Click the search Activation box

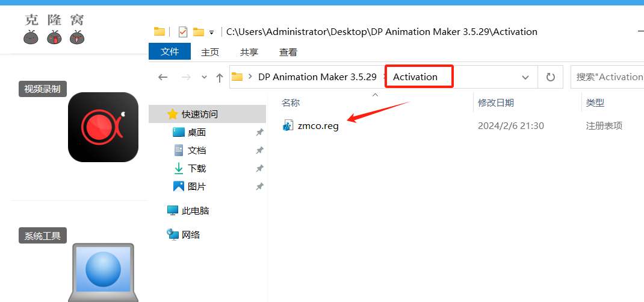[x=608, y=77]
